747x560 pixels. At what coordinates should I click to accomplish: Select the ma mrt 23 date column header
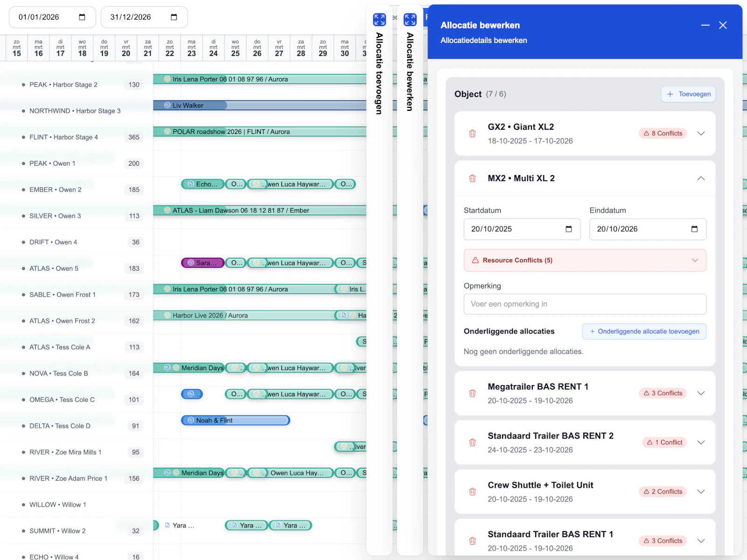click(x=192, y=48)
